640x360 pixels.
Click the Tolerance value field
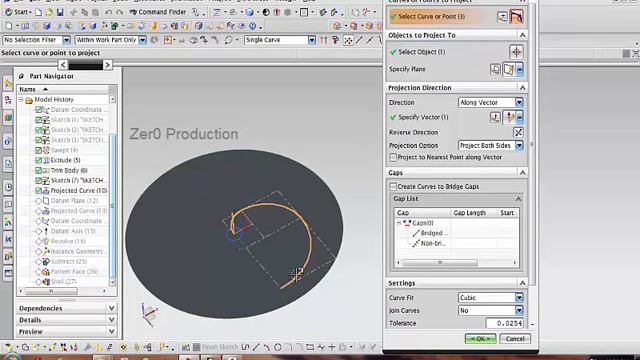pos(504,323)
